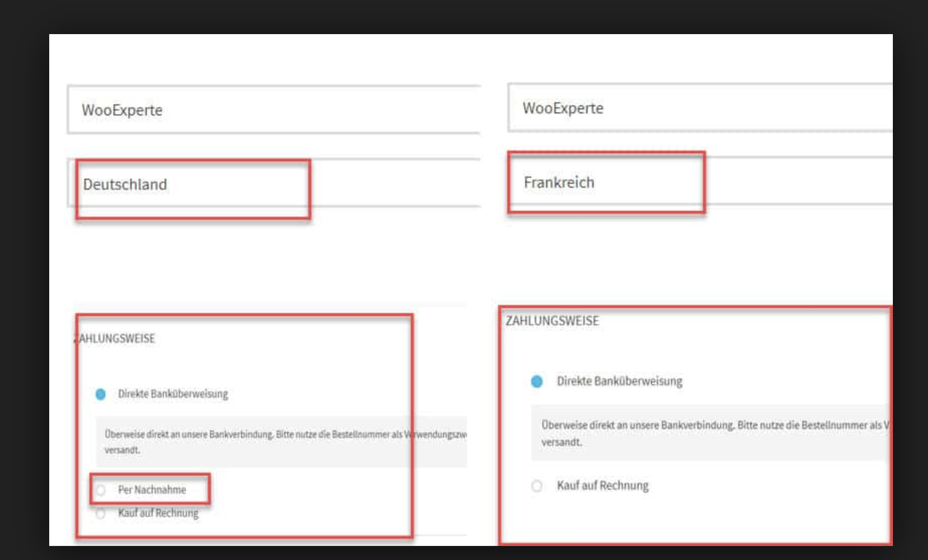Click Direkte Banküberweisung label in Deutschland checkout
The width and height of the screenshot is (928, 560).
click(x=173, y=394)
